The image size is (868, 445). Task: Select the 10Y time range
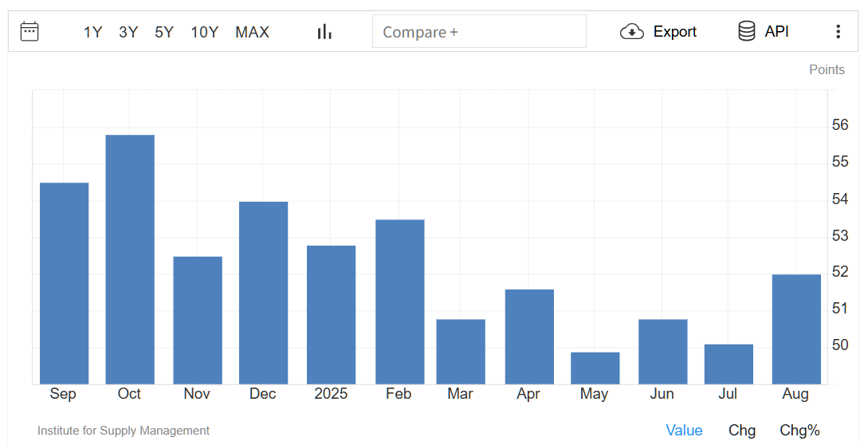pos(204,32)
